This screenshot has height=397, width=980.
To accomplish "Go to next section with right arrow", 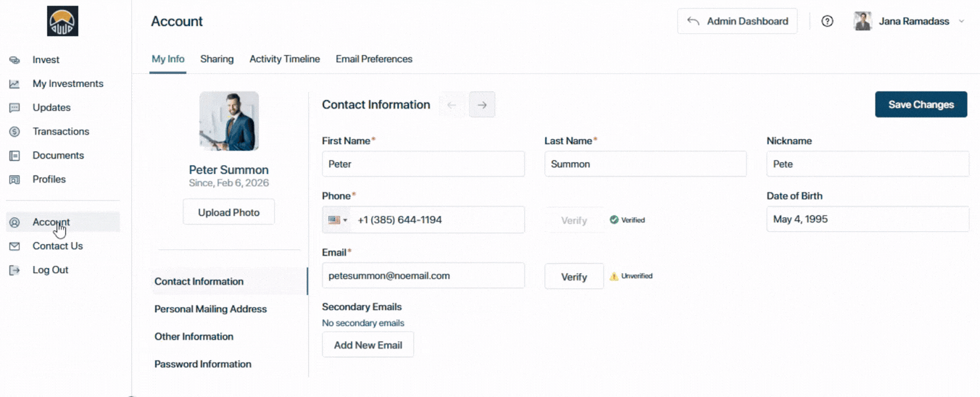I will 482,105.
